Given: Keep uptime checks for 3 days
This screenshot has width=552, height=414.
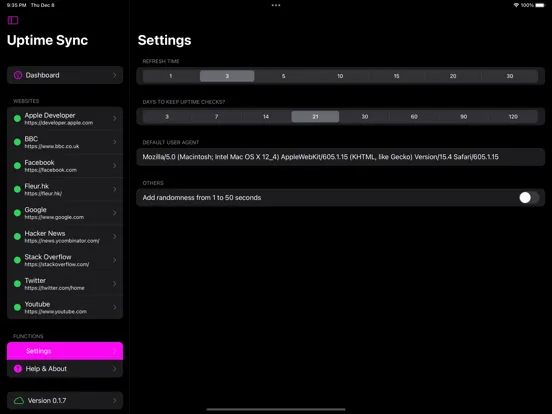Looking at the screenshot, I should point(167,117).
